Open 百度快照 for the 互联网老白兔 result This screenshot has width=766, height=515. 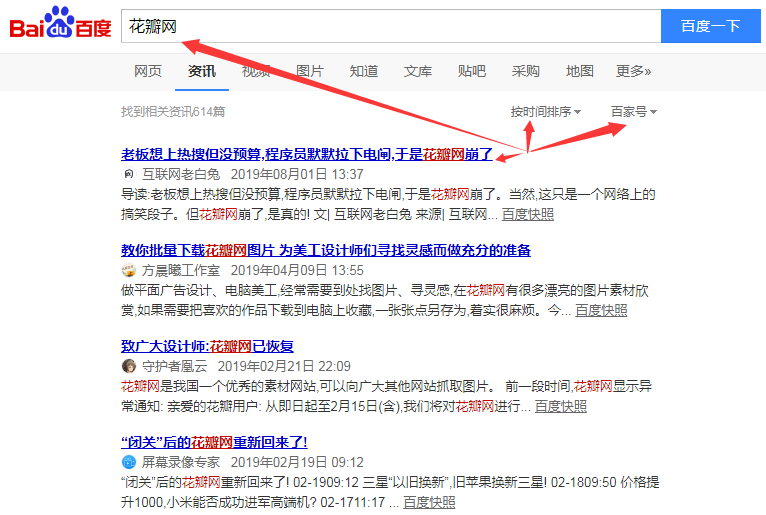(x=528, y=215)
